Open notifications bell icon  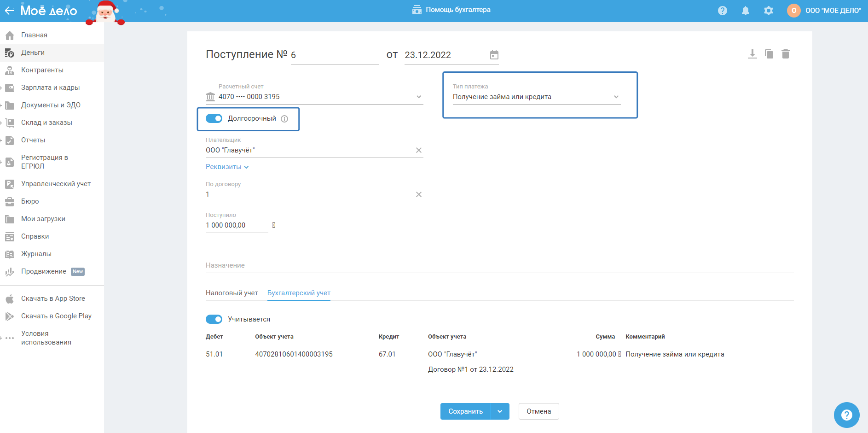pyautogui.click(x=745, y=11)
